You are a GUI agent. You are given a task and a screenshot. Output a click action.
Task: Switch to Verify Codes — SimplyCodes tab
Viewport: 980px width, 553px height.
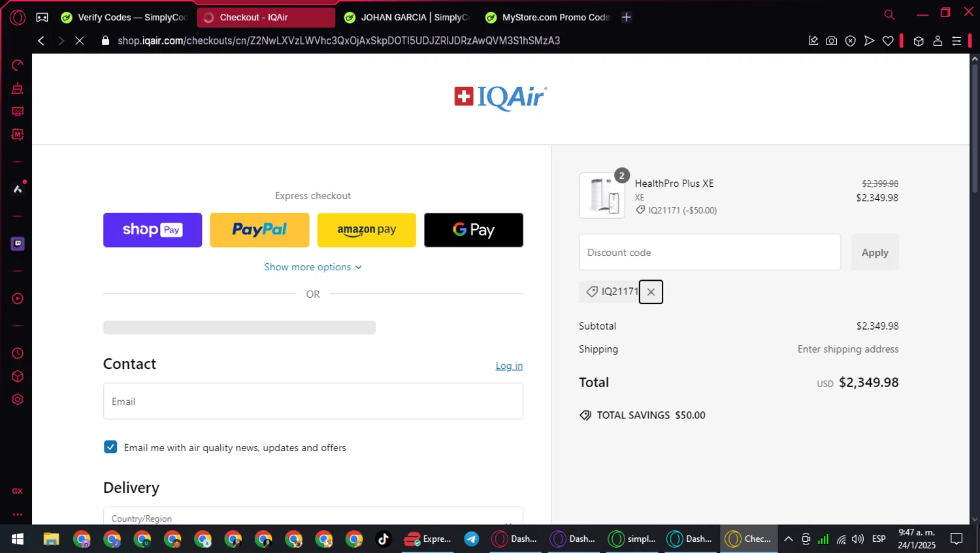tap(124, 18)
